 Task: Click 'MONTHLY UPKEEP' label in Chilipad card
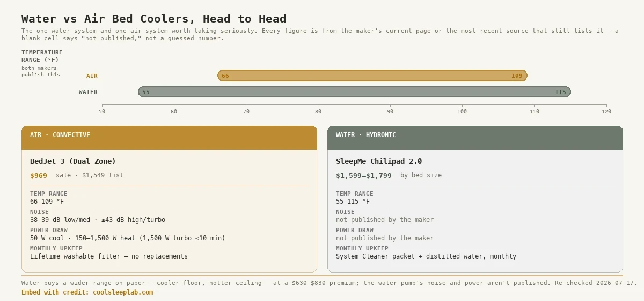pos(361,248)
